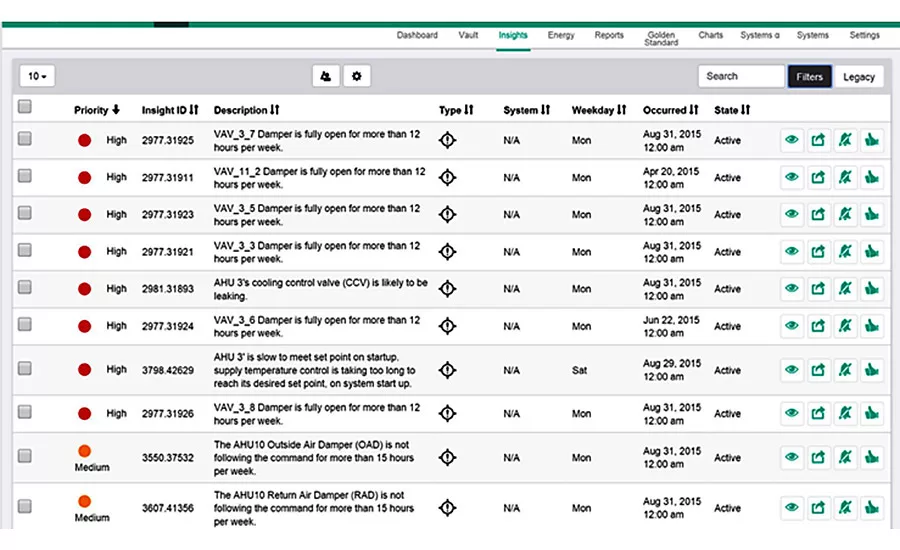Screen dimensions: 900x550
Task: Check the select-all checkbox in table header
Action: [25, 107]
